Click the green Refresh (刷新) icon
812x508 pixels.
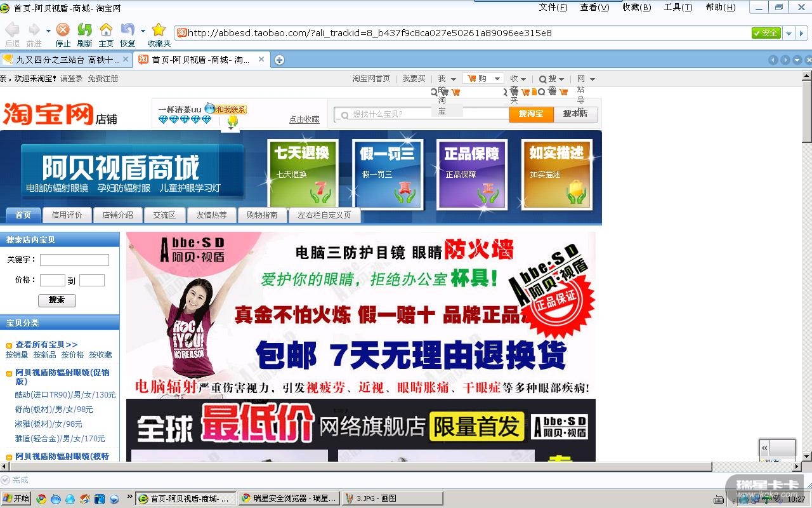[84, 30]
